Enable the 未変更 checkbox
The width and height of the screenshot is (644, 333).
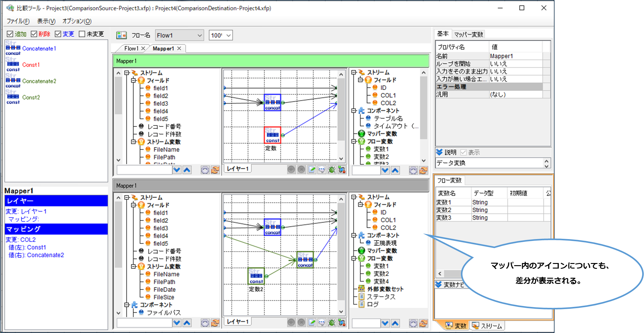pos(82,34)
